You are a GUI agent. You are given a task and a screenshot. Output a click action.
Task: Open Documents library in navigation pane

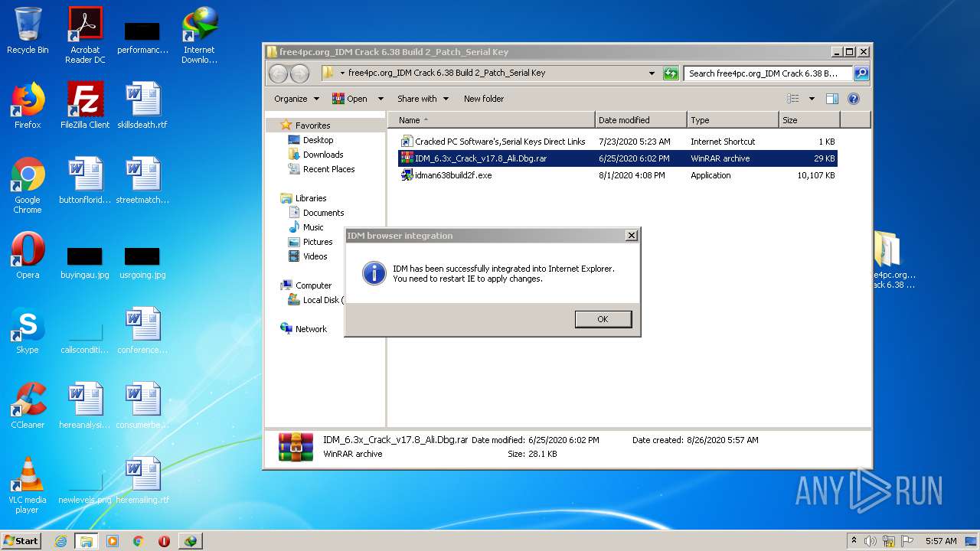click(323, 213)
